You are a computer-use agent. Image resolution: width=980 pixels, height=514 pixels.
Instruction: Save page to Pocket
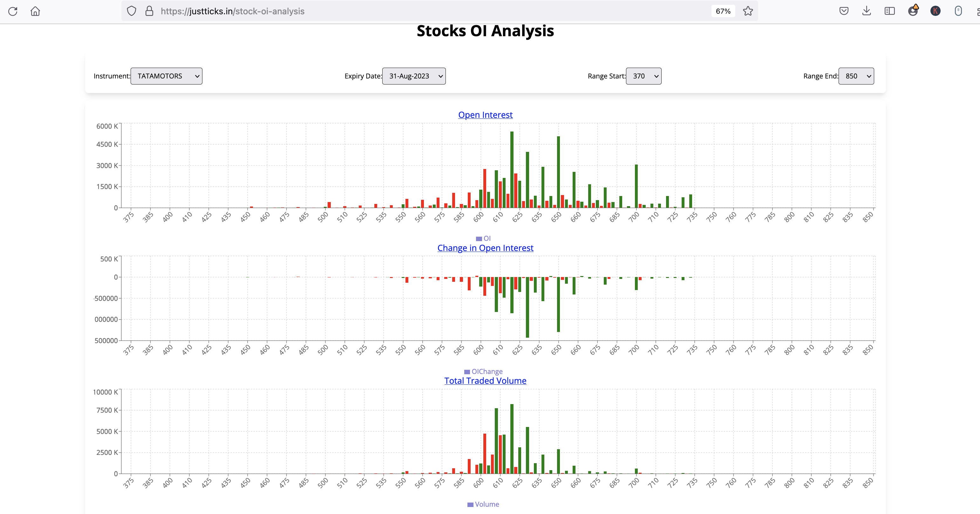click(844, 11)
